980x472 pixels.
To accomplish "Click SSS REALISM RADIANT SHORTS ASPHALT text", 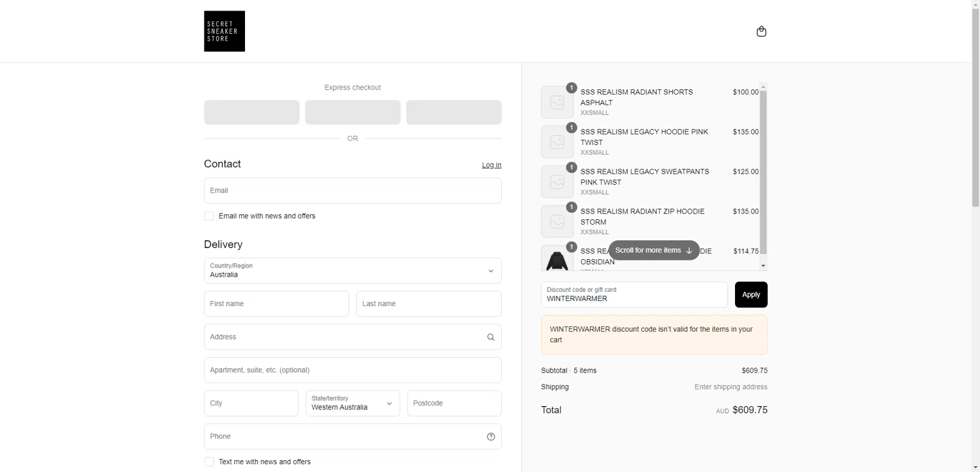I will [x=637, y=97].
